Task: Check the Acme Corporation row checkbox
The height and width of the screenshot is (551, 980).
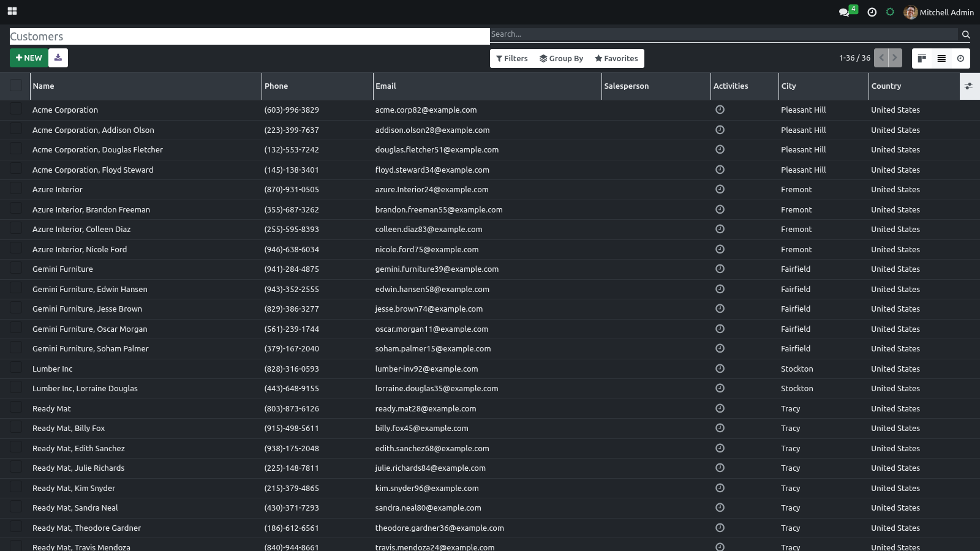Action: pyautogui.click(x=16, y=109)
